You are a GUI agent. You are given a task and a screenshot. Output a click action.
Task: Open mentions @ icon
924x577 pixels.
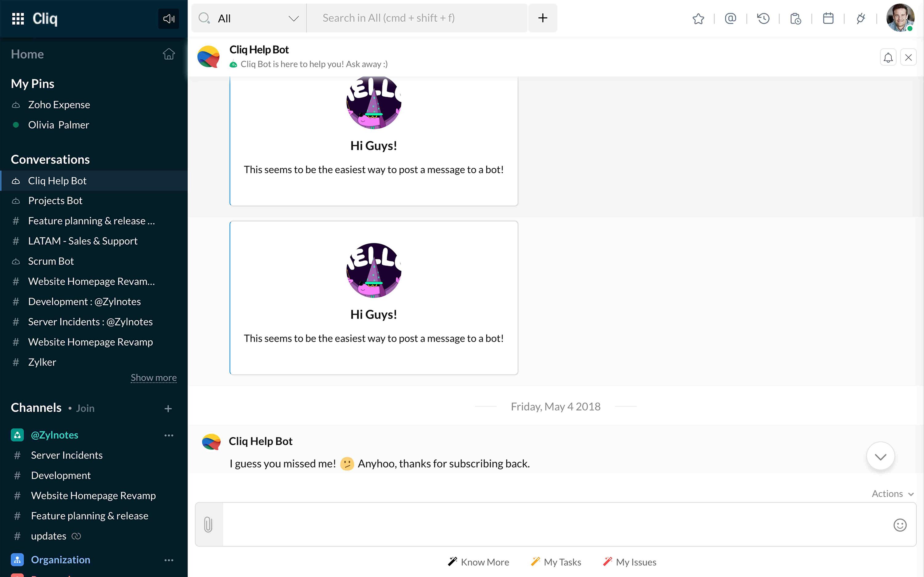730,18
